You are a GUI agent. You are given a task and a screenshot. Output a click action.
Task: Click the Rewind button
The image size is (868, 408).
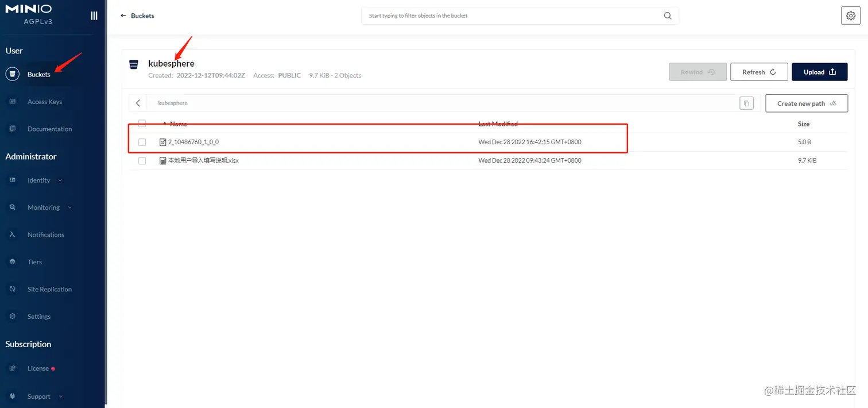pyautogui.click(x=697, y=72)
